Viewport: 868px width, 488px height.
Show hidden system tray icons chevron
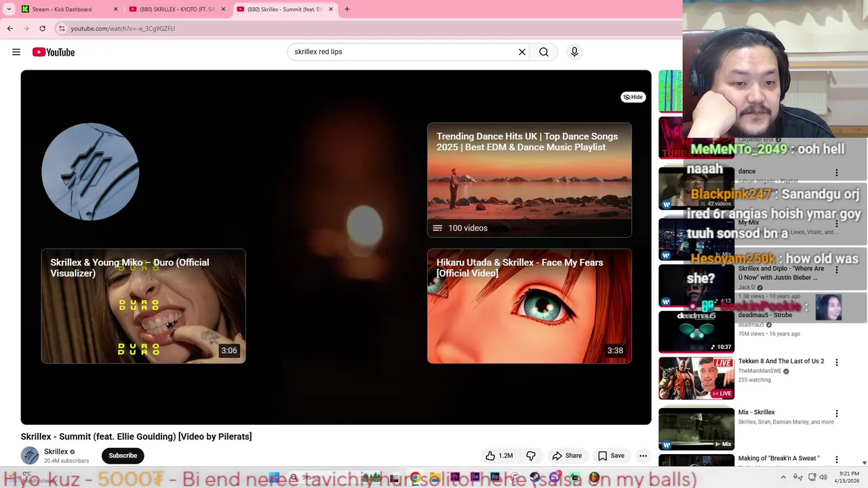[783, 478]
